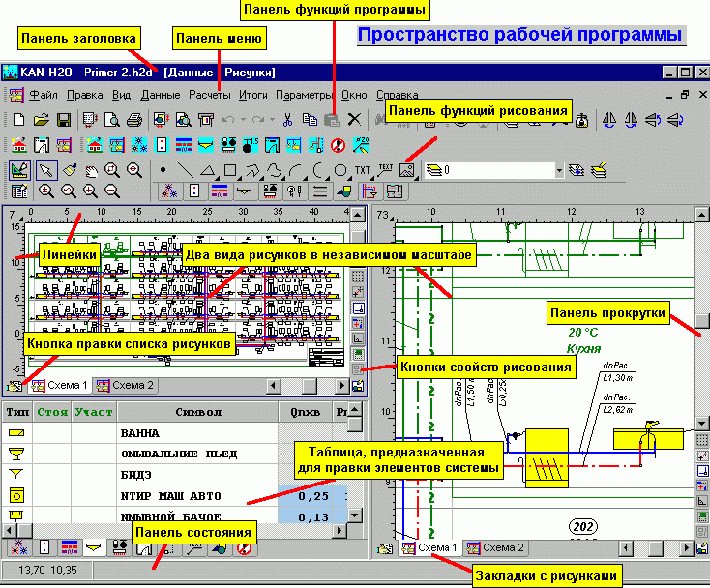Open the Правка menu

click(x=85, y=95)
